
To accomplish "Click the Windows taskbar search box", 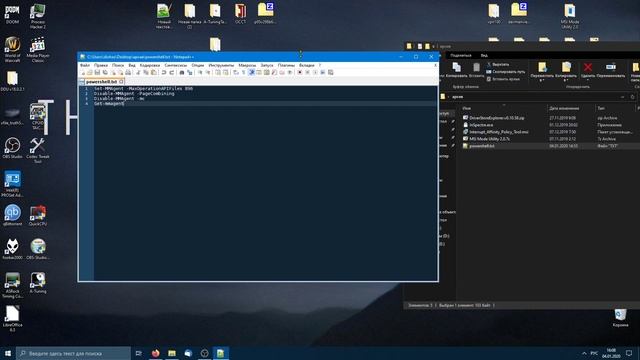I will [x=73, y=353].
